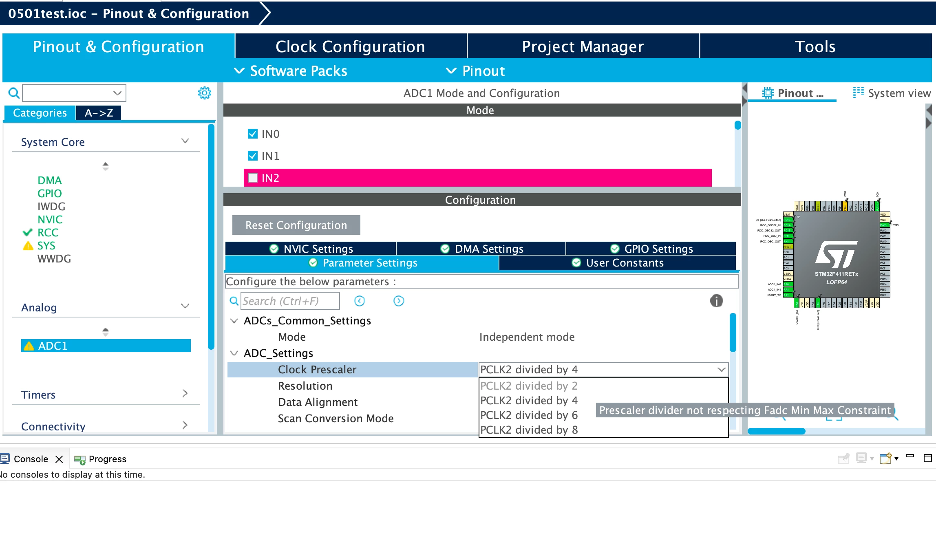
Task: Maximize the console panel
Action: pyautogui.click(x=928, y=458)
